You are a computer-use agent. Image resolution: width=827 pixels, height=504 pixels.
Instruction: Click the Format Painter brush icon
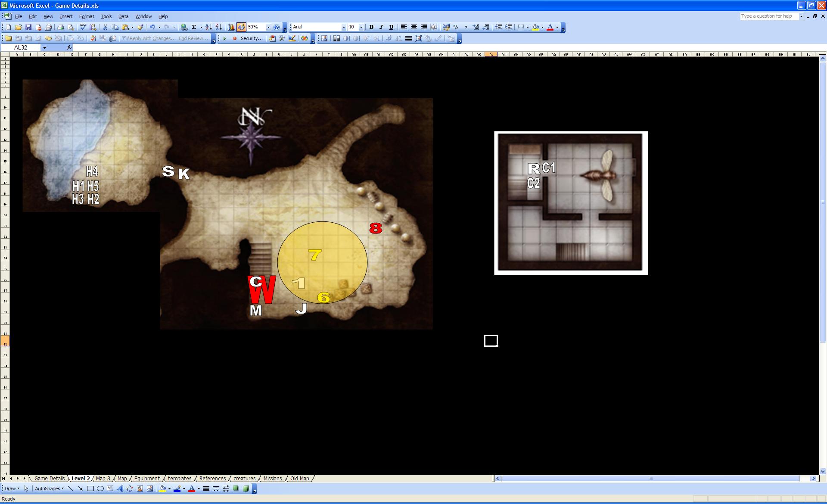coord(140,27)
